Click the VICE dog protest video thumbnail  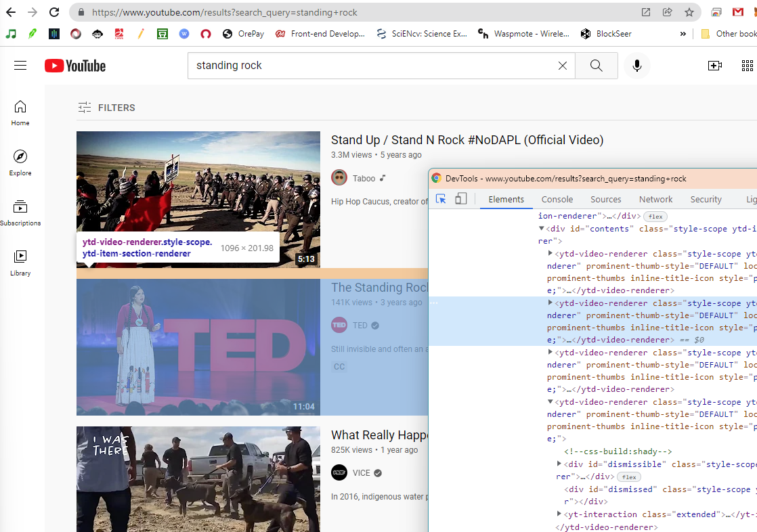[198, 479]
